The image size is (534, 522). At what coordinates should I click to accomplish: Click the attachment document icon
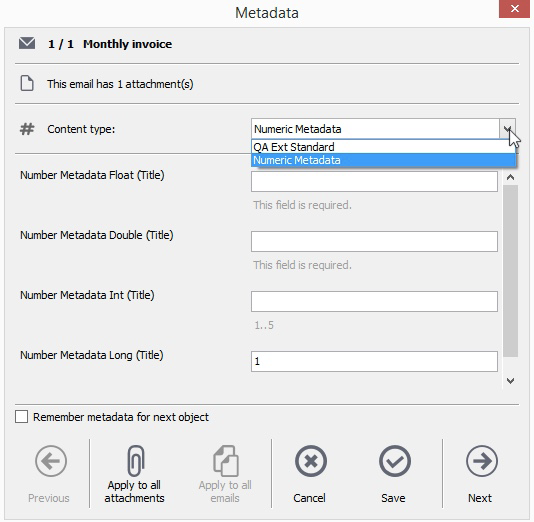click(x=27, y=83)
